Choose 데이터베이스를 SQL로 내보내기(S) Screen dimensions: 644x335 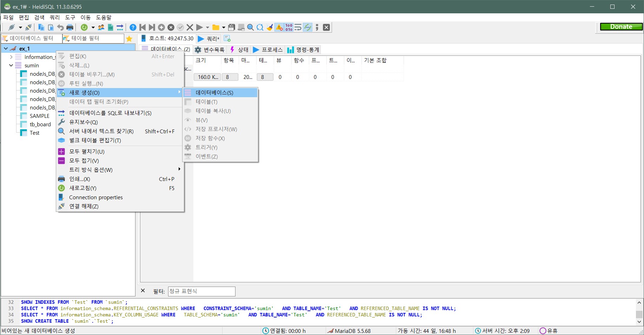[120, 113]
